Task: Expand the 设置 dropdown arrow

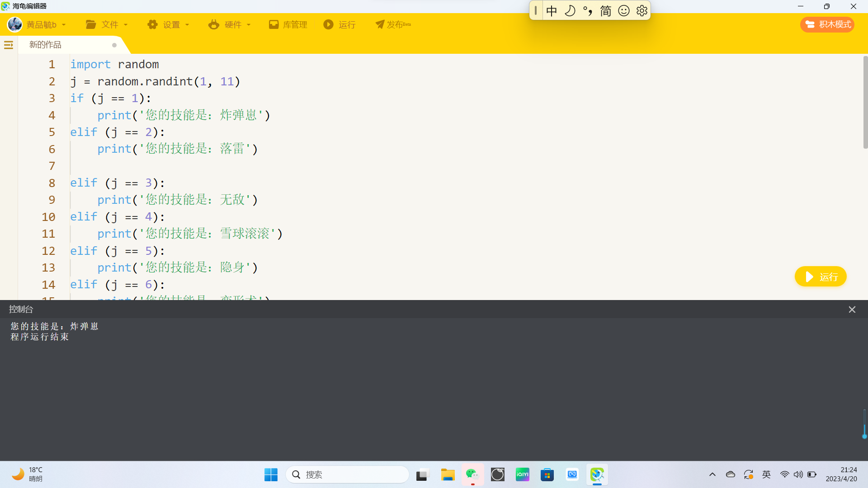Action: pos(187,25)
